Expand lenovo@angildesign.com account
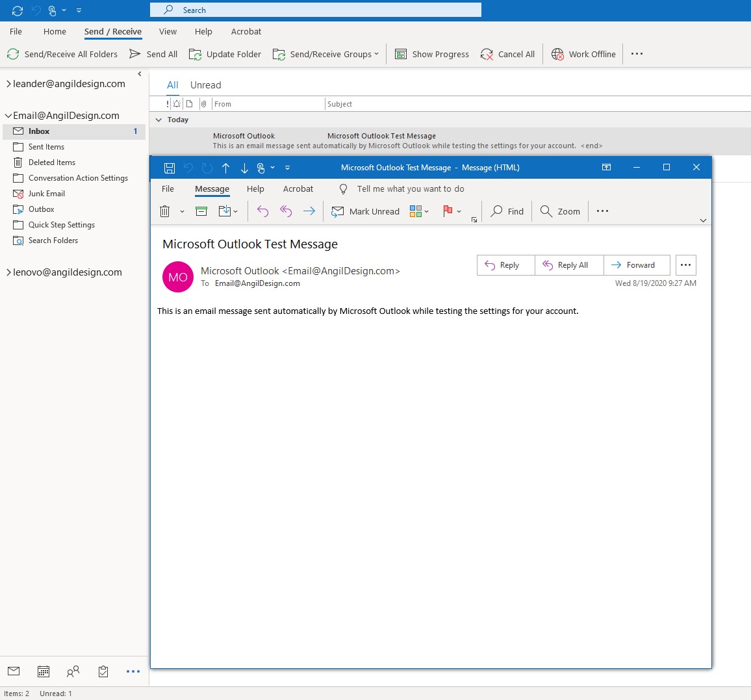The image size is (751, 700). point(8,272)
